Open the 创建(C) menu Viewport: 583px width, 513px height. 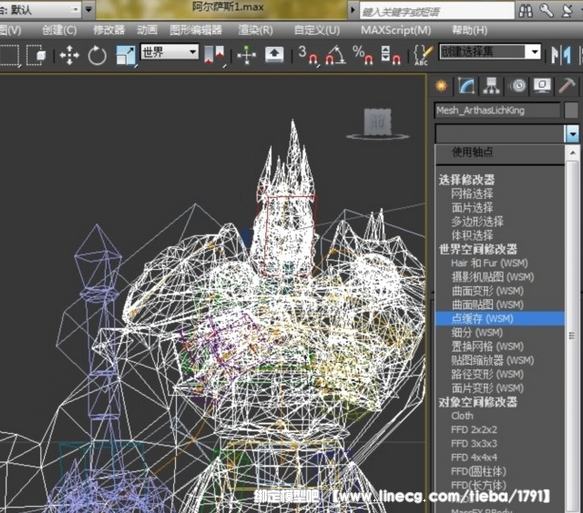(59, 30)
